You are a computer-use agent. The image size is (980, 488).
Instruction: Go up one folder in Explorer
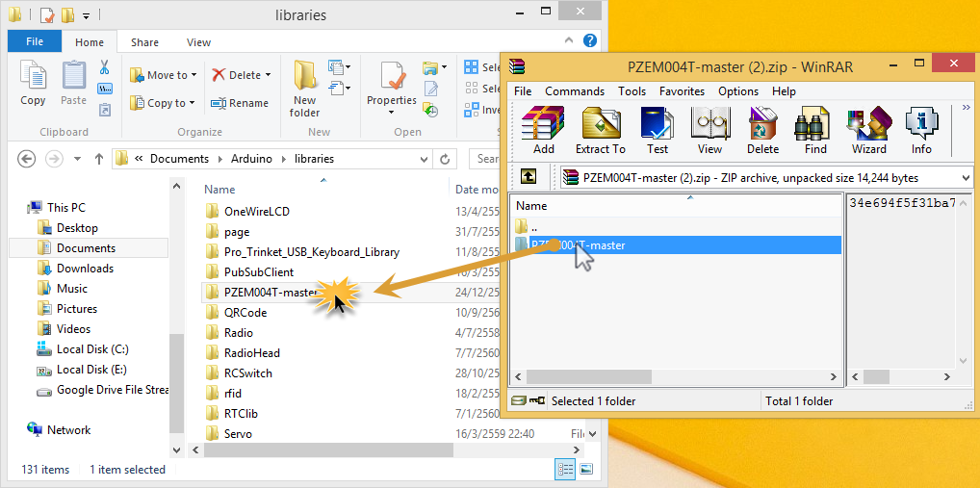[x=98, y=159]
